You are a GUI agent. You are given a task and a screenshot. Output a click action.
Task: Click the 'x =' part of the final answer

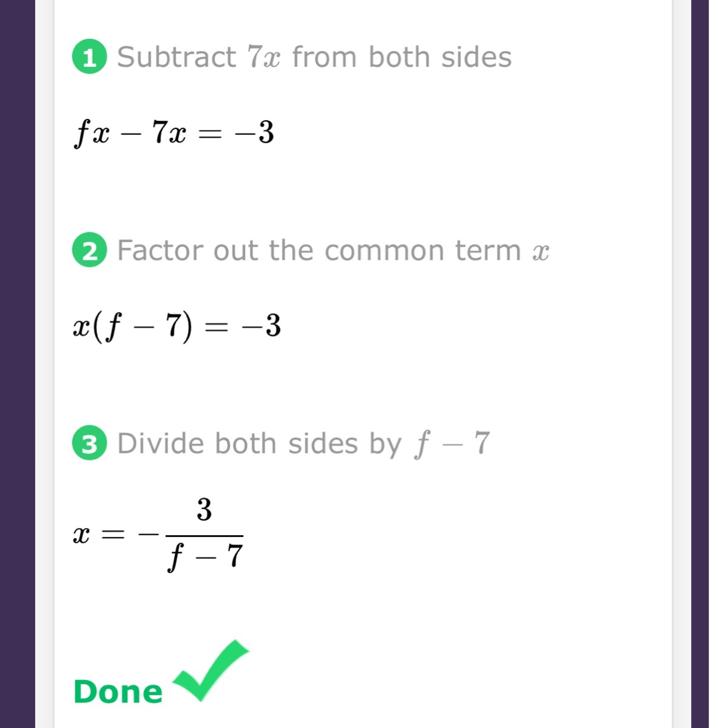(x=100, y=535)
